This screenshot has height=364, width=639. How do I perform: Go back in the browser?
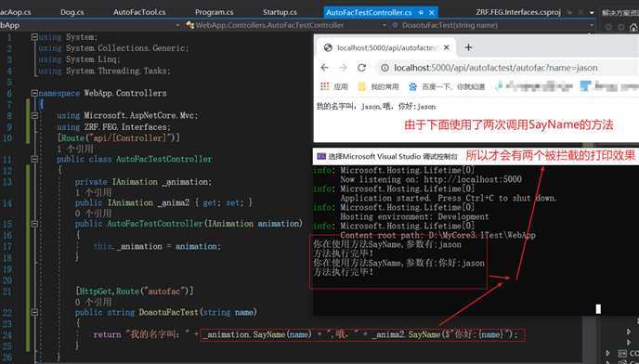pos(324,68)
